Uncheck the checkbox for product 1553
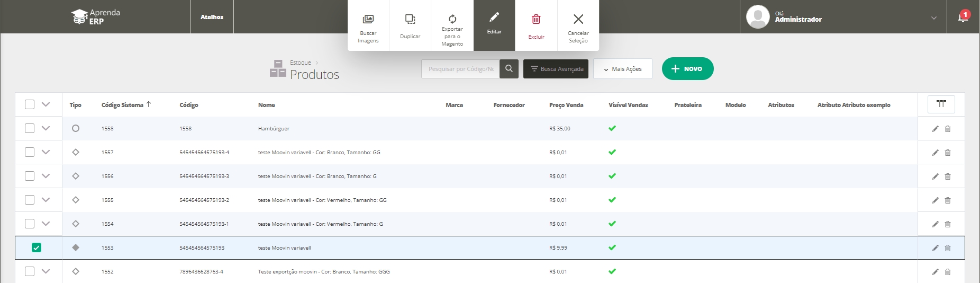Image resolution: width=980 pixels, height=283 pixels. click(x=37, y=247)
